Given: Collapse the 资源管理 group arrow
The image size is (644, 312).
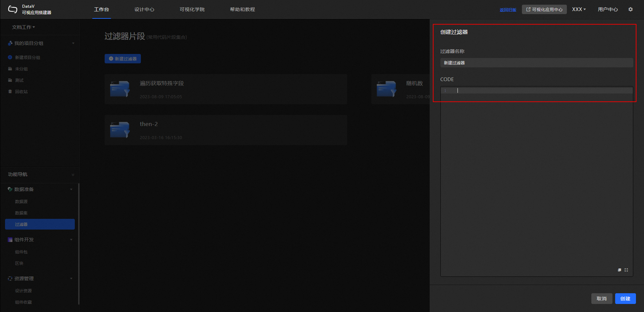Looking at the screenshot, I should [x=71, y=278].
